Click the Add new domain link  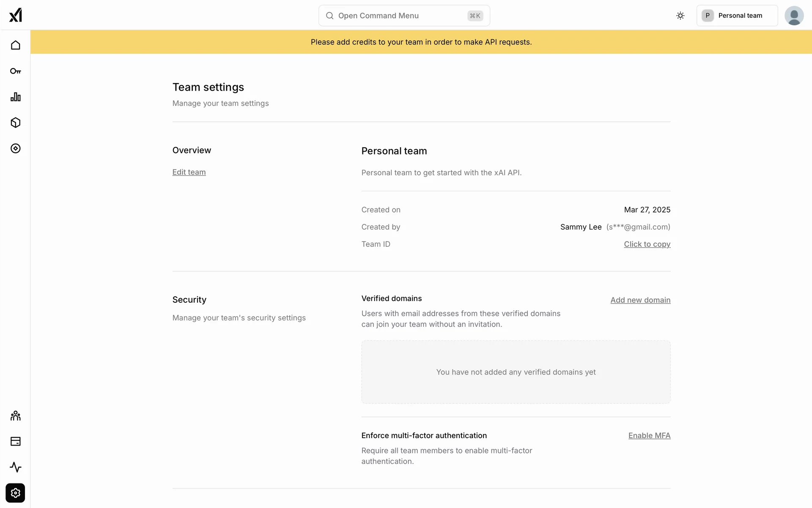click(x=640, y=300)
